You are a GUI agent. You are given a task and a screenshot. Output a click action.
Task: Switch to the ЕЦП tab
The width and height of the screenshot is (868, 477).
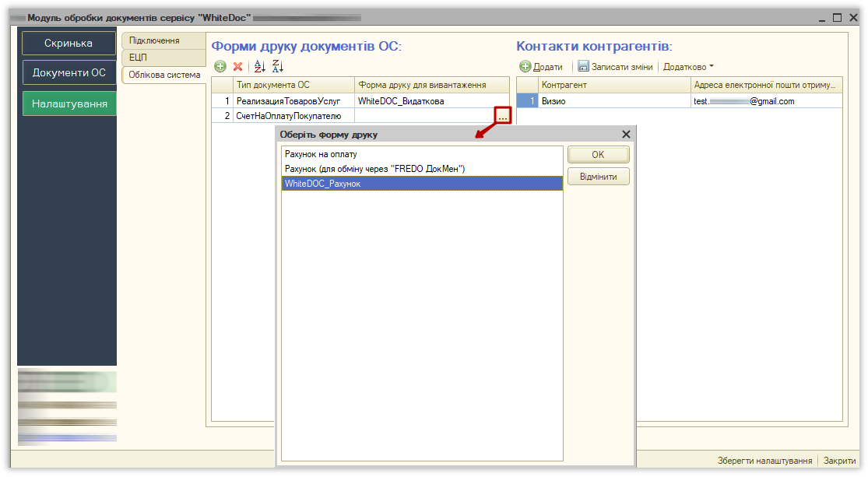(x=163, y=58)
